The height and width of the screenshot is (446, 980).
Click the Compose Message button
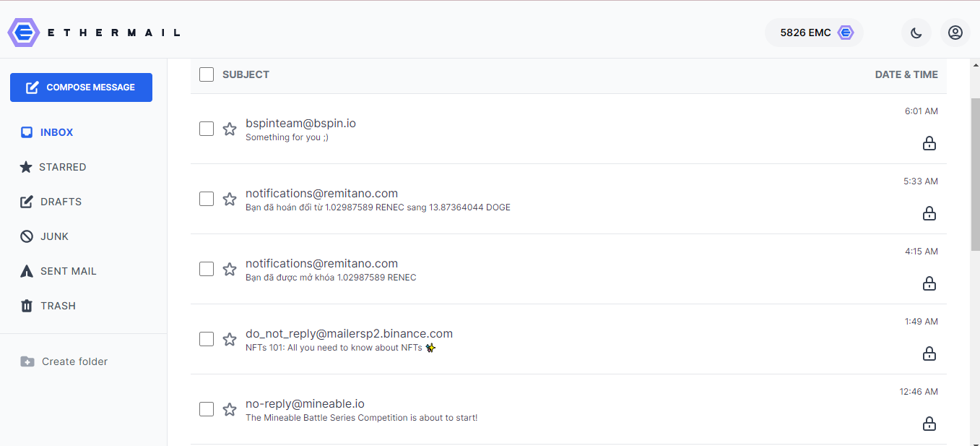[81, 87]
